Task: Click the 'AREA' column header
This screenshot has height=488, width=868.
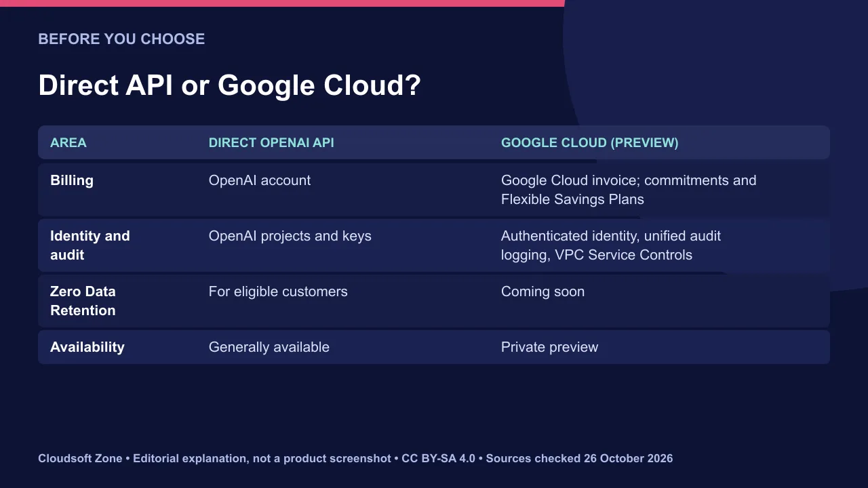Action: [x=68, y=142]
